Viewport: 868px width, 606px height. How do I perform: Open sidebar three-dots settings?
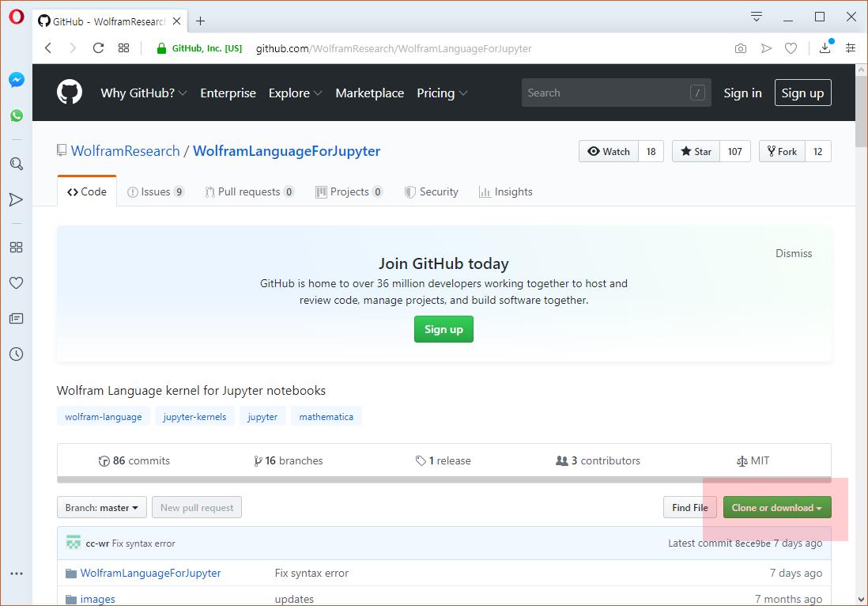(17, 574)
